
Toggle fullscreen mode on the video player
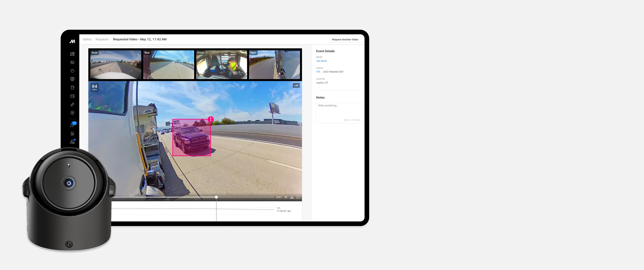298,197
